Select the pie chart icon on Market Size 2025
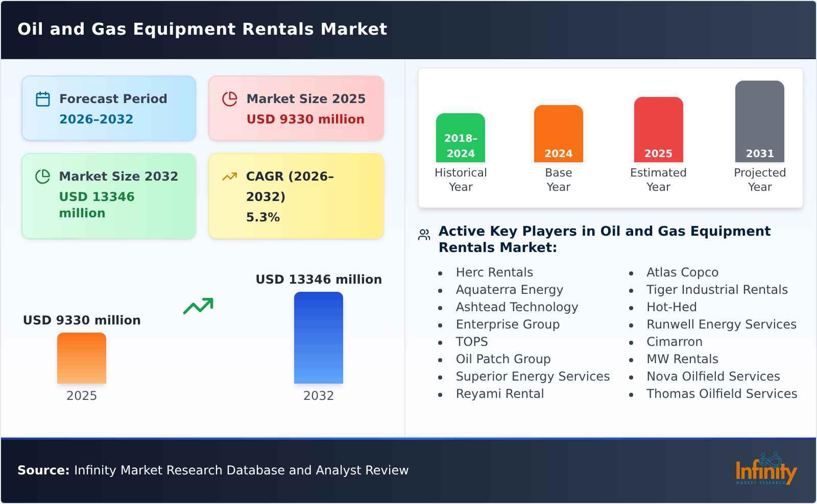This screenshot has height=504, width=817. point(230,98)
